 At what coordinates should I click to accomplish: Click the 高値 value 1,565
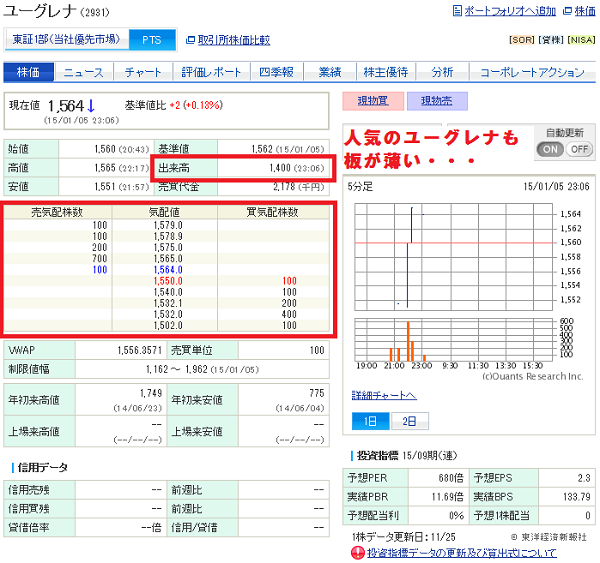point(105,168)
